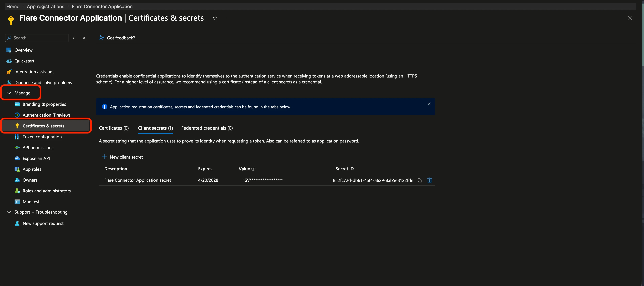Screen dimensions: 644x286
Task: Switch to Federated credentials (0) tab
Action: [207, 128]
